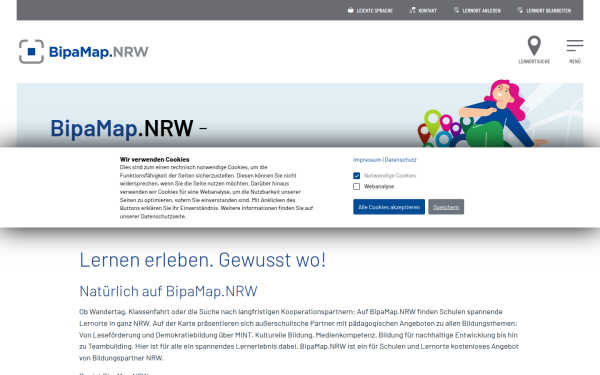Screen dimensions: 600x375
Task: Toggle the Notwendige Cookies checkbox
Action: pyautogui.click(x=357, y=176)
